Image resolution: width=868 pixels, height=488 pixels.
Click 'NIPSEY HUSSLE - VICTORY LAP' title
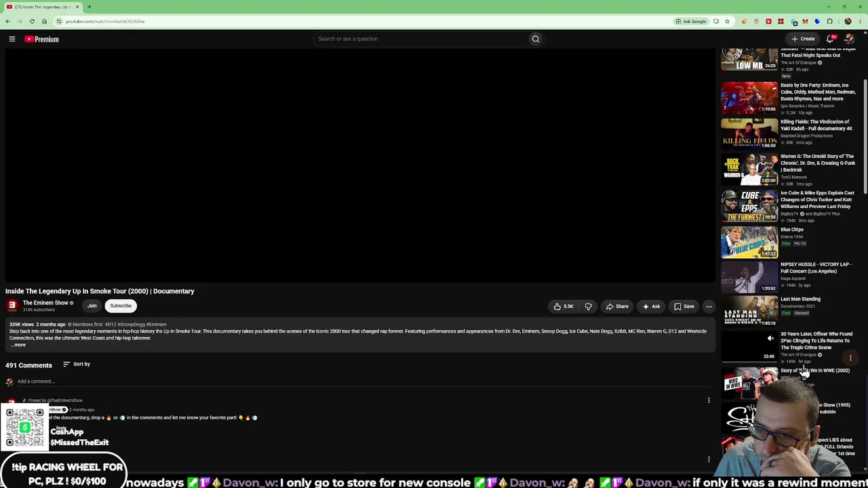pos(816,268)
